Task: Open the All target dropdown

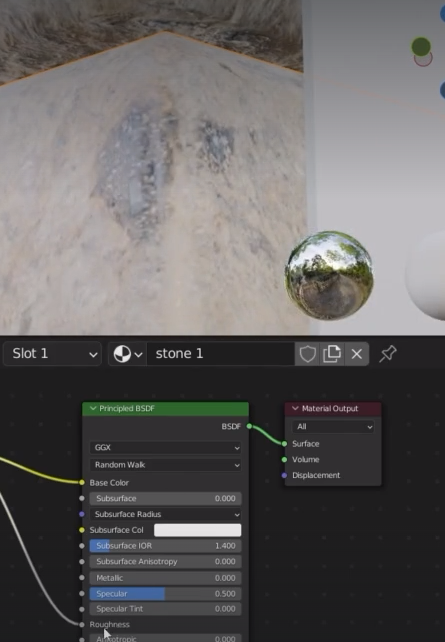Action: [x=333, y=427]
